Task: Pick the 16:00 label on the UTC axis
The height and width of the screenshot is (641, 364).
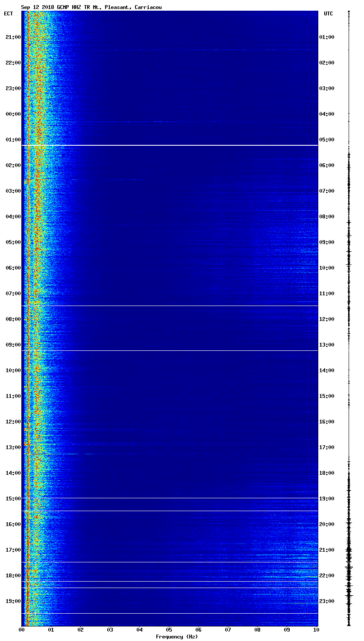Action: click(327, 422)
